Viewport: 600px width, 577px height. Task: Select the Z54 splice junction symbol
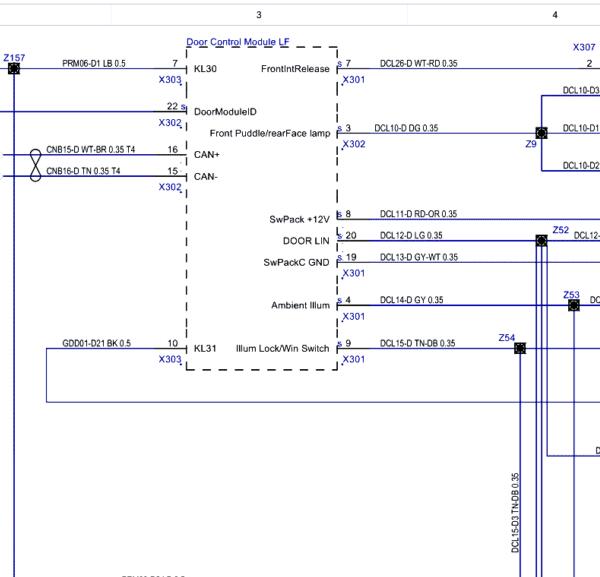click(x=520, y=348)
